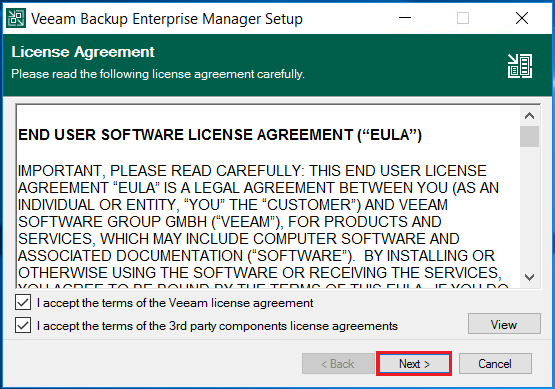Click the 'License Agreement' header title
The image size is (555, 389).
(x=83, y=52)
